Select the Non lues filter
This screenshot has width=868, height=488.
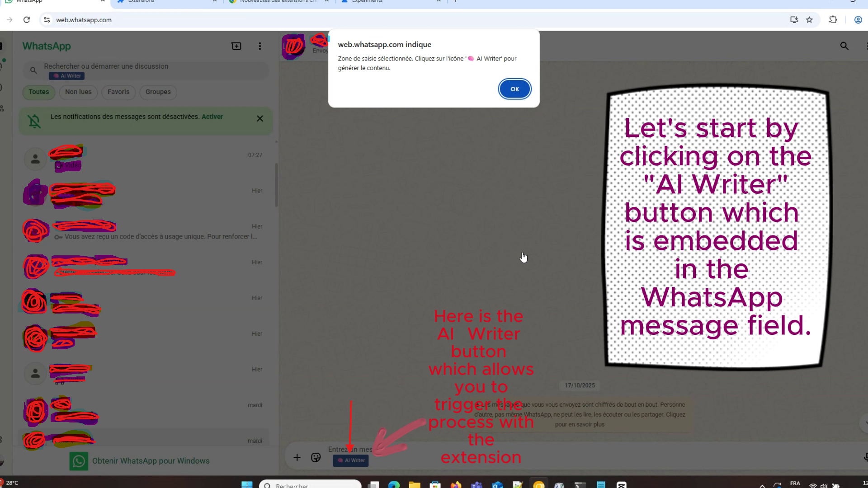(78, 92)
